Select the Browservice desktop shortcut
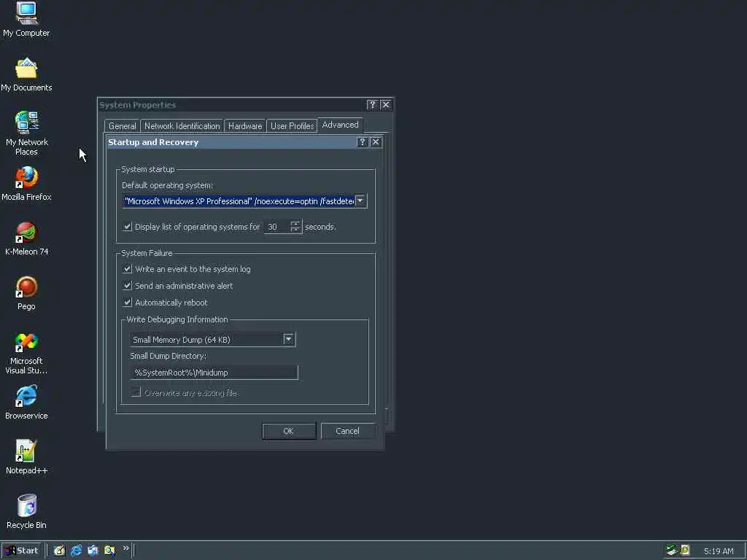The height and width of the screenshot is (560, 747). click(x=26, y=402)
